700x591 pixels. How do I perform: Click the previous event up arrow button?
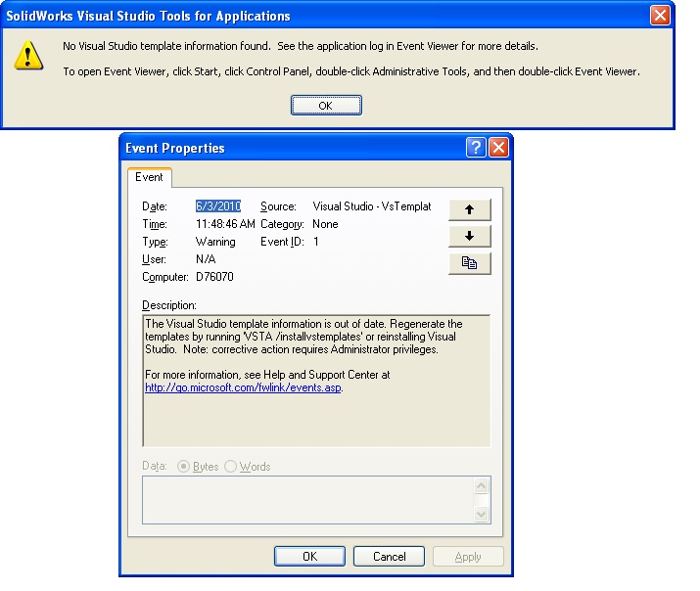click(x=469, y=209)
